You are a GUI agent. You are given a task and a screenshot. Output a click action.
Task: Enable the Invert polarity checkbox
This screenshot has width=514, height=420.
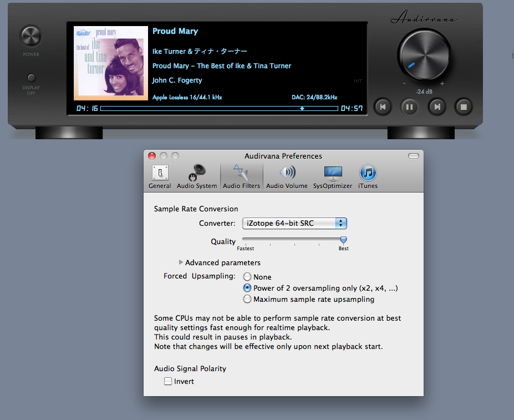[x=168, y=381]
